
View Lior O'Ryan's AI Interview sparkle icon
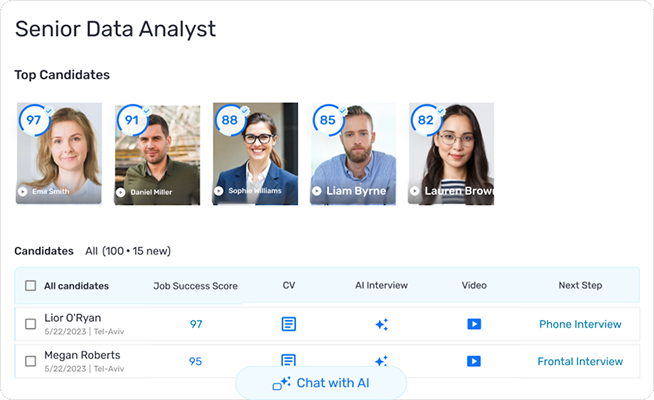381,324
